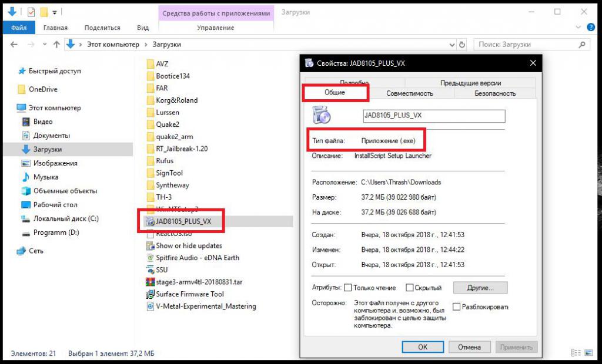This screenshot has width=602, height=364.
Task: Click the quake2_arm folder icon
Action: click(x=150, y=137)
